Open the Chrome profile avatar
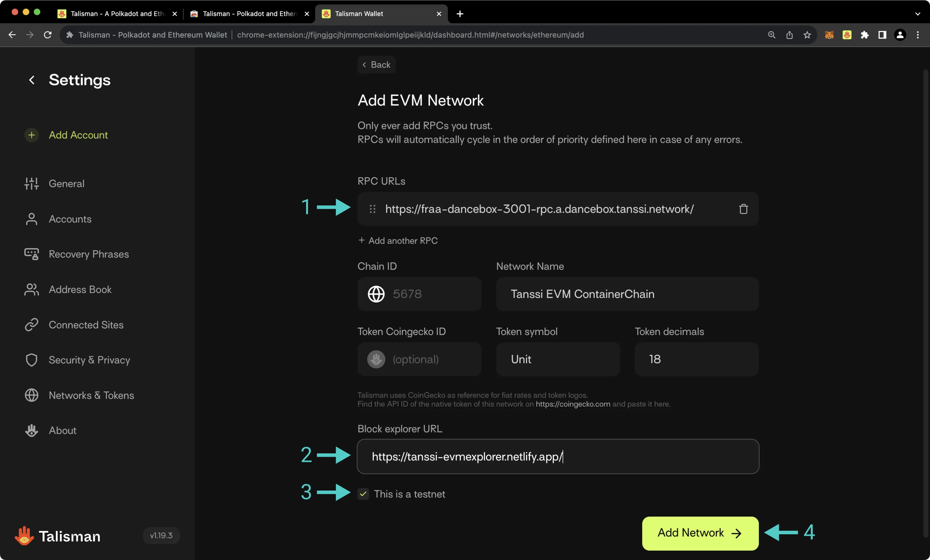The image size is (930, 560). click(900, 35)
